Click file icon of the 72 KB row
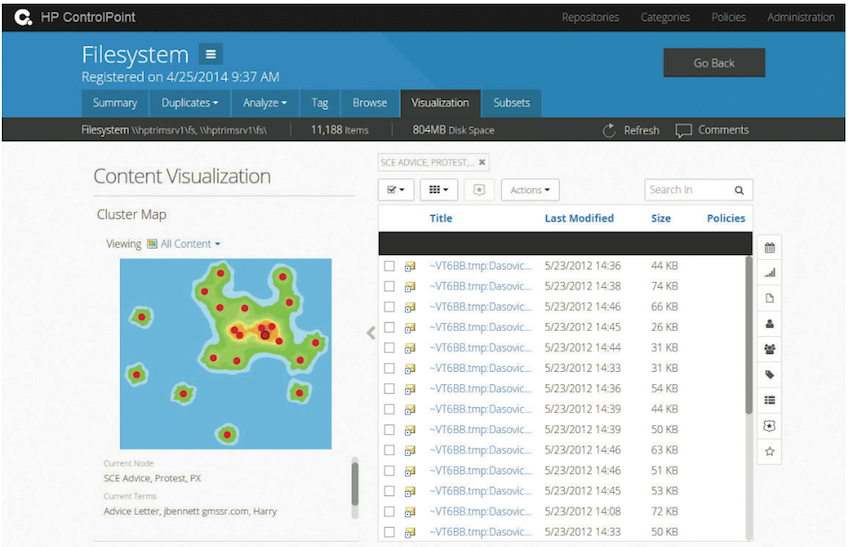The height and width of the screenshot is (547, 850). 410,512
